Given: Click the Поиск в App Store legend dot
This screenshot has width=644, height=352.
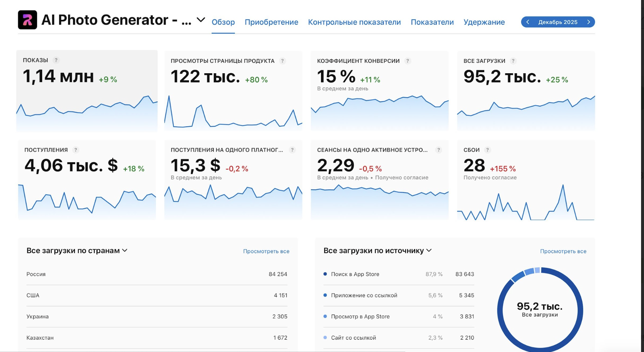Looking at the screenshot, I should click(325, 274).
